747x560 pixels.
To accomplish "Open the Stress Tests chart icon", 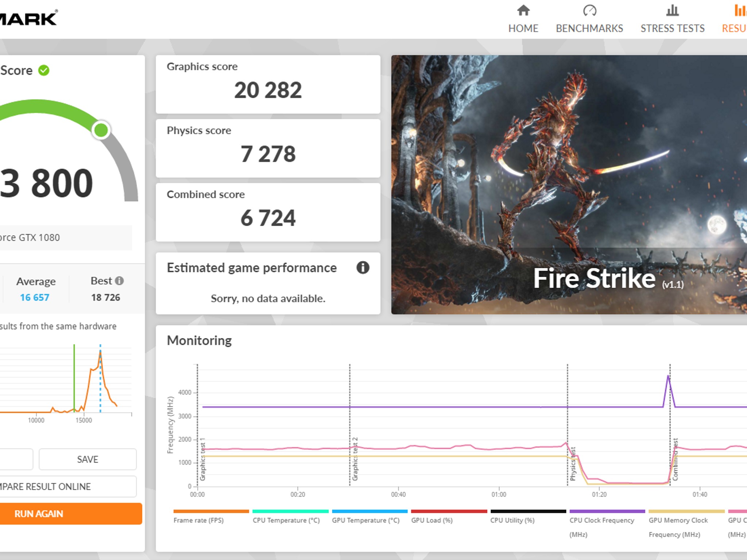I will coord(672,10).
